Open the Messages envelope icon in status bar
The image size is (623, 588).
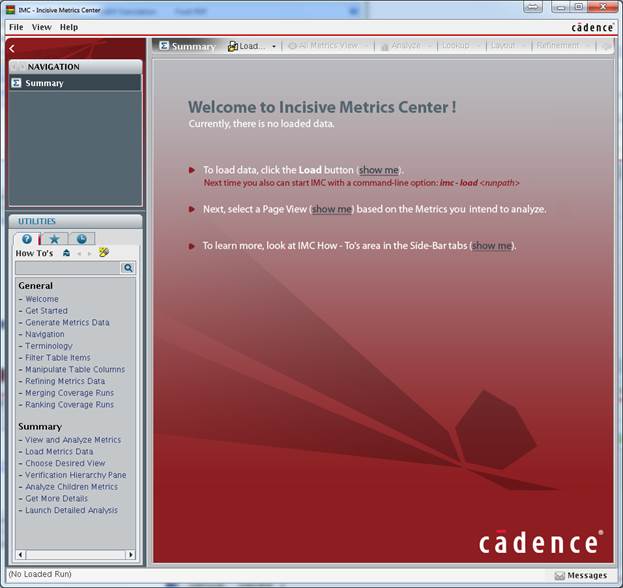pyautogui.click(x=560, y=576)
